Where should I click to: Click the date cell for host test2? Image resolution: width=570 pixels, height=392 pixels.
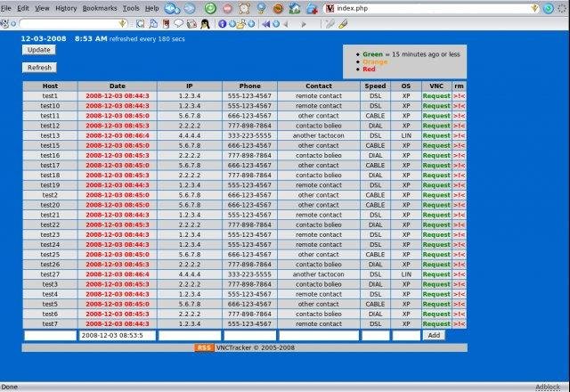coord(117,195)
